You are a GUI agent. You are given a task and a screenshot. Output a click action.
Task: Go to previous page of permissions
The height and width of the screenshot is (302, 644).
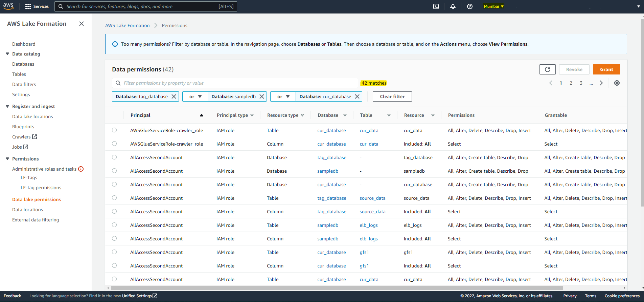click(x=551, y=83)
